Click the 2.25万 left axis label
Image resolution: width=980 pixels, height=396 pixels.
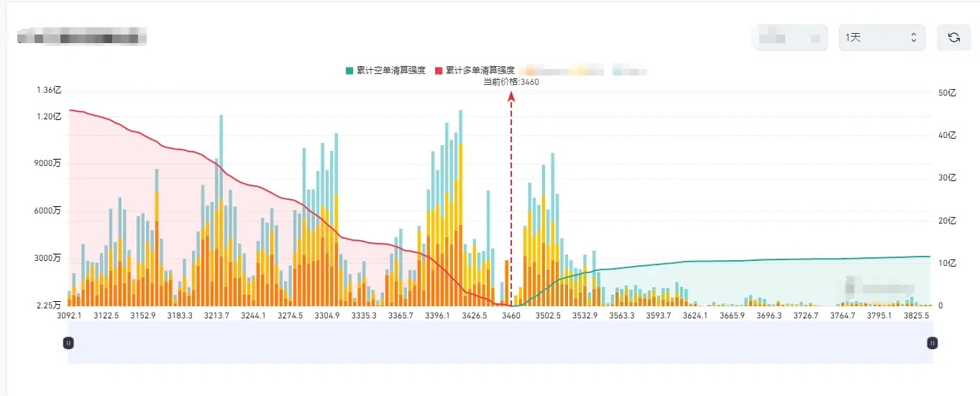coord(48,305)
